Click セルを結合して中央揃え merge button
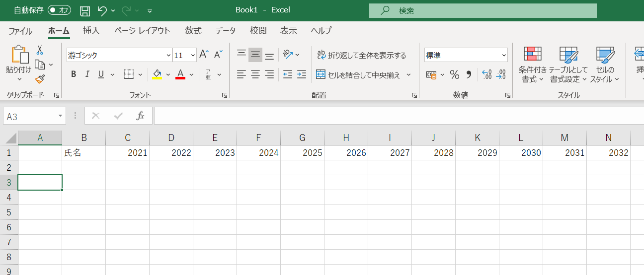 [358, 75]
